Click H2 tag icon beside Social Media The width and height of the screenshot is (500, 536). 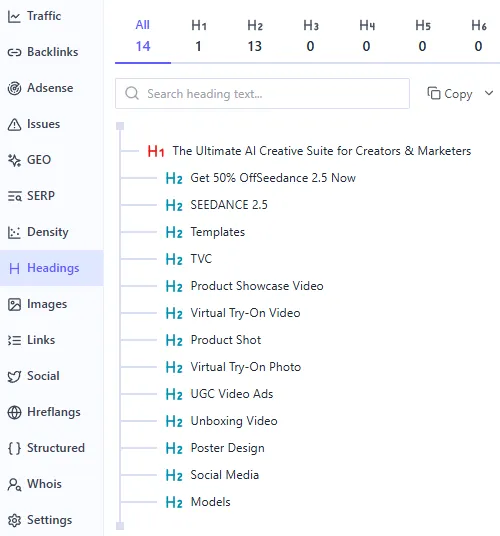click(x=174, y=475)
